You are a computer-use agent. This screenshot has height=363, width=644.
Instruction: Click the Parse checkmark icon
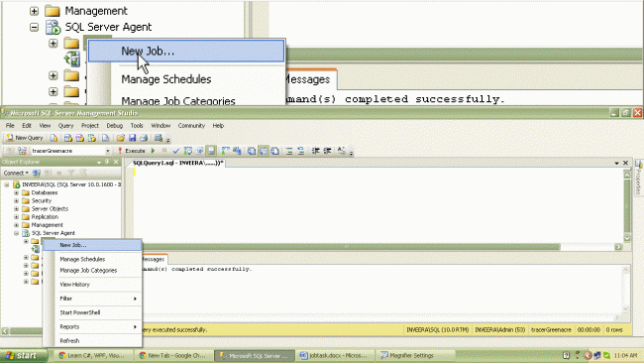175,151
